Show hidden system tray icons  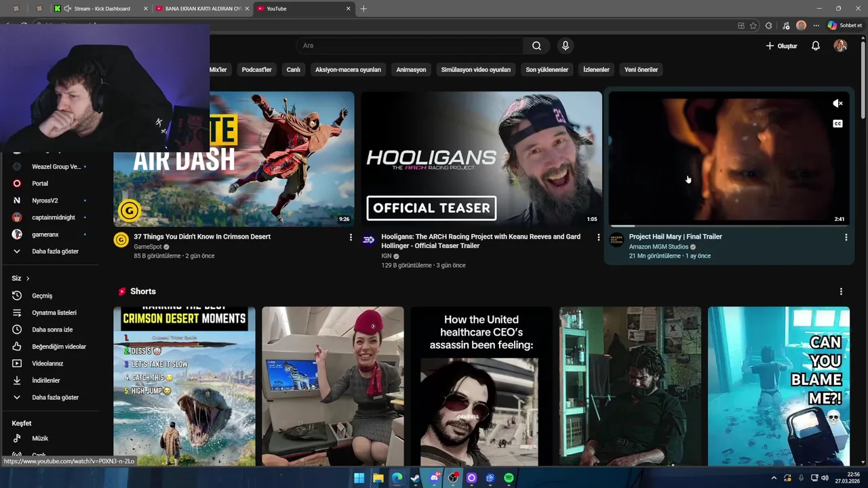click(x=774, y=478)
